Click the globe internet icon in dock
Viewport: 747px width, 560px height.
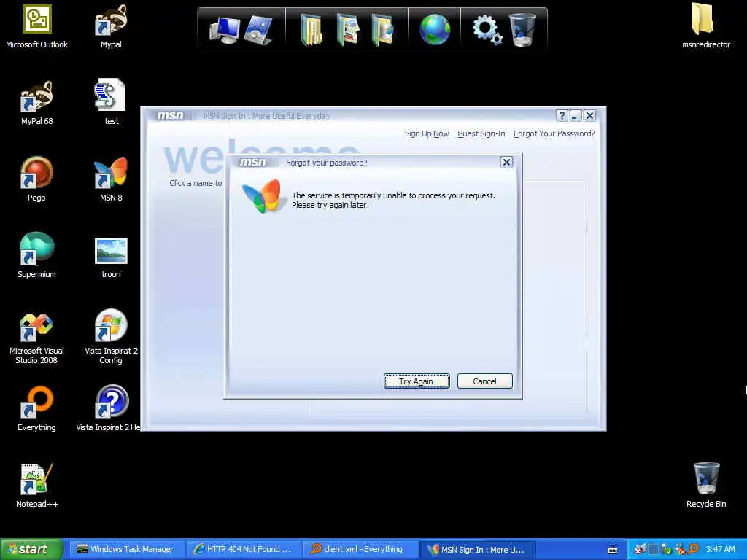(x=435, y=29)
